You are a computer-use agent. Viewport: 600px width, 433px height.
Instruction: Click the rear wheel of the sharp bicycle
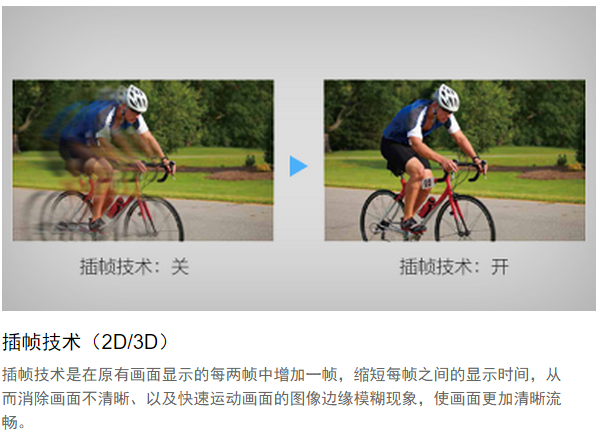[x=384, y=216]
